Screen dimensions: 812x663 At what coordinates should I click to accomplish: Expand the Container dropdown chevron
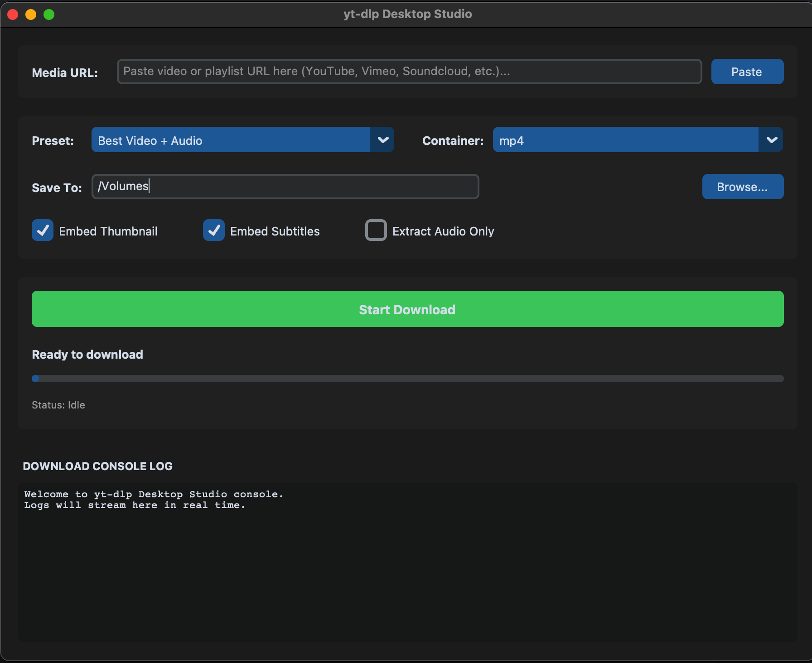coord(771,140)
